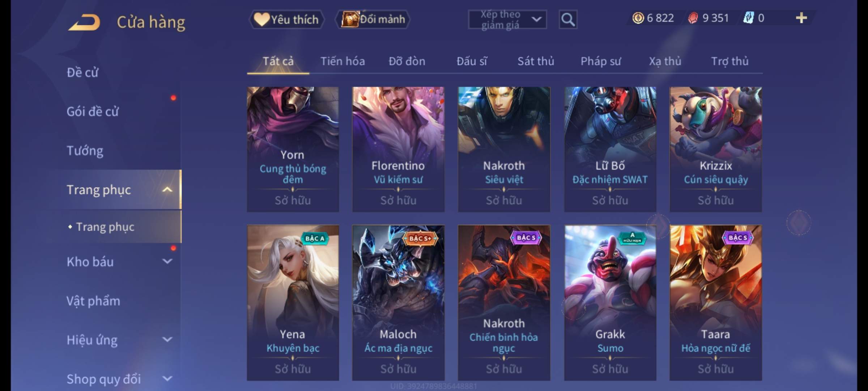Open the Yorn Cung thủ bóng đêm skin
This screenshot has height=391, width=868.
click(x=293, y=149)
